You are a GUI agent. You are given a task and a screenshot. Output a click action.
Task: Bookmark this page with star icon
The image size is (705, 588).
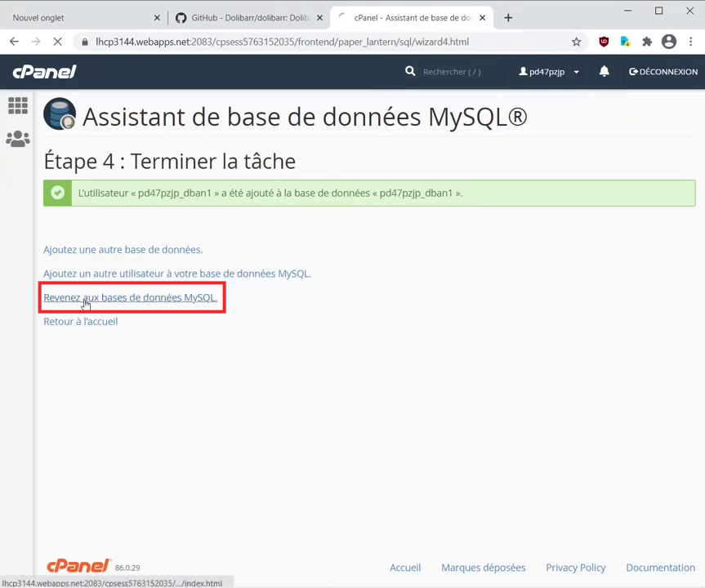click(x=576, y=42)
